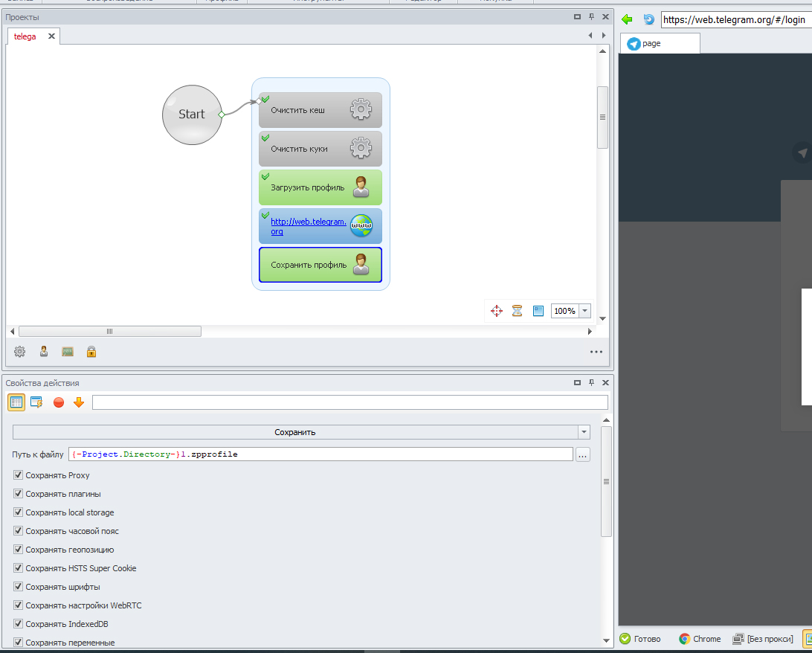Uncheck Сохранять плагины
The width and height of the screenshot is (812, 653).
pyautogui.click(x=18, y=494)
